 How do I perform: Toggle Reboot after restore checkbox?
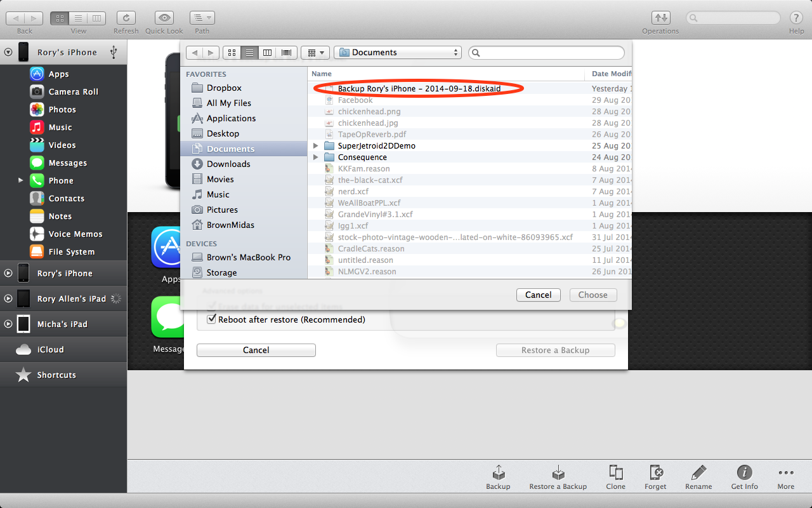[x=212, y=319]
